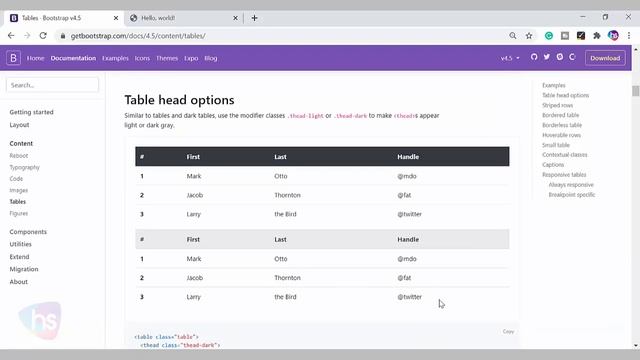Expand About in the sidebar
Screen dimensions: 640x360
tap(18, 282)
